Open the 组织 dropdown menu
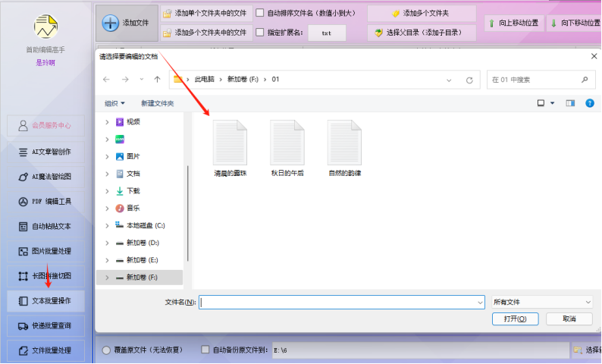 (x=114, y=103)
